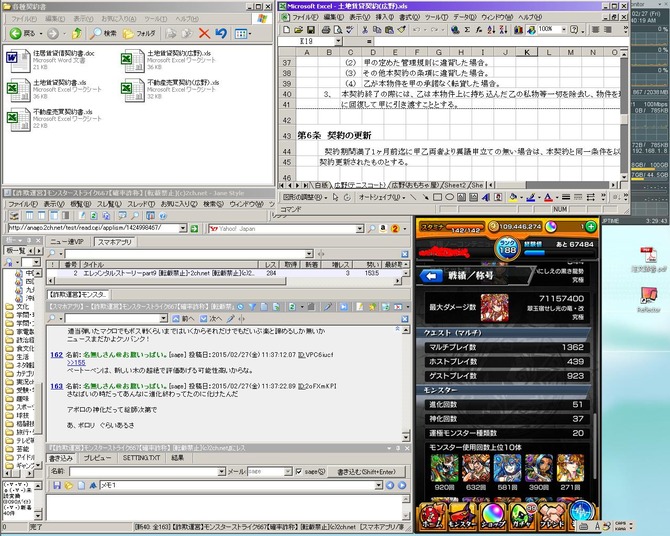Select the Rectangle drawing tool in Excel

click(x=437, y=197)
